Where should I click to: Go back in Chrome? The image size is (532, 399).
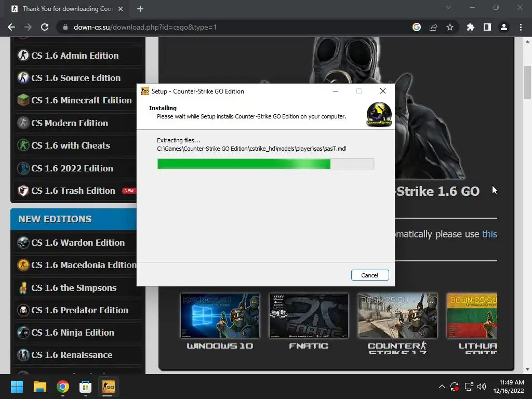pos(11,27)
